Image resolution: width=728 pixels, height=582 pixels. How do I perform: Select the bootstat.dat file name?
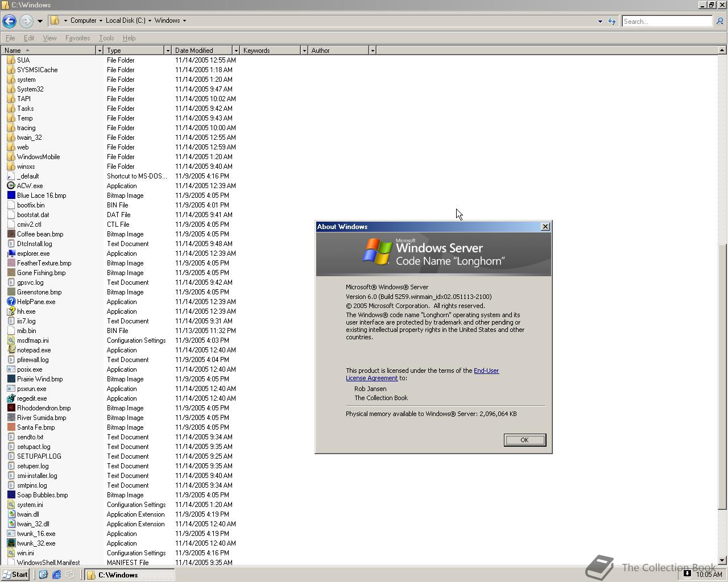33,215
